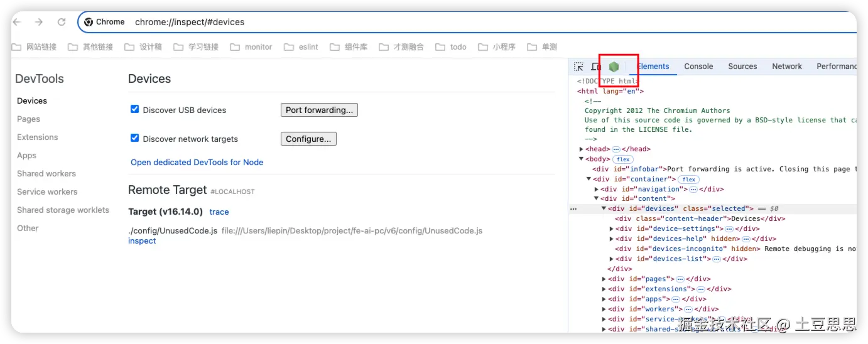Collapse the body element node
The image size is (868, 344).
[x=582, y=159]
